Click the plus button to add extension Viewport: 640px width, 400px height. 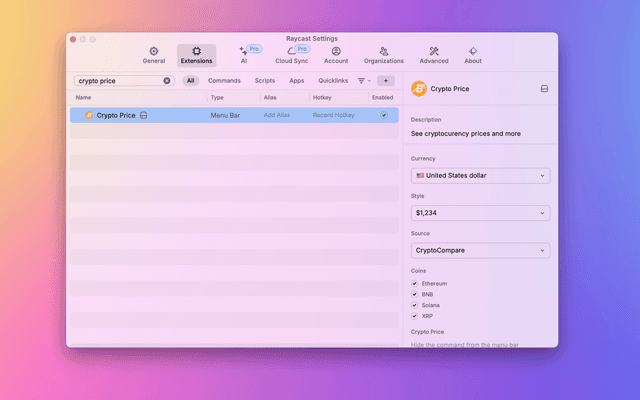pos(386,80)
